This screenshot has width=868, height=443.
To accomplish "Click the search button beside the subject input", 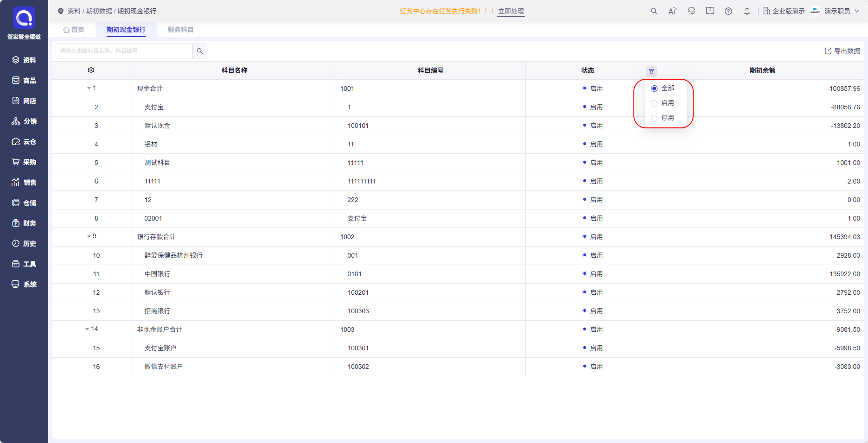I will tap(200, 51).
